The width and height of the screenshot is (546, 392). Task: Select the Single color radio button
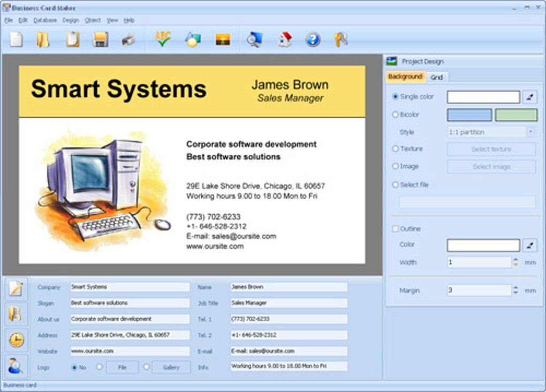(x=395, y=96)
